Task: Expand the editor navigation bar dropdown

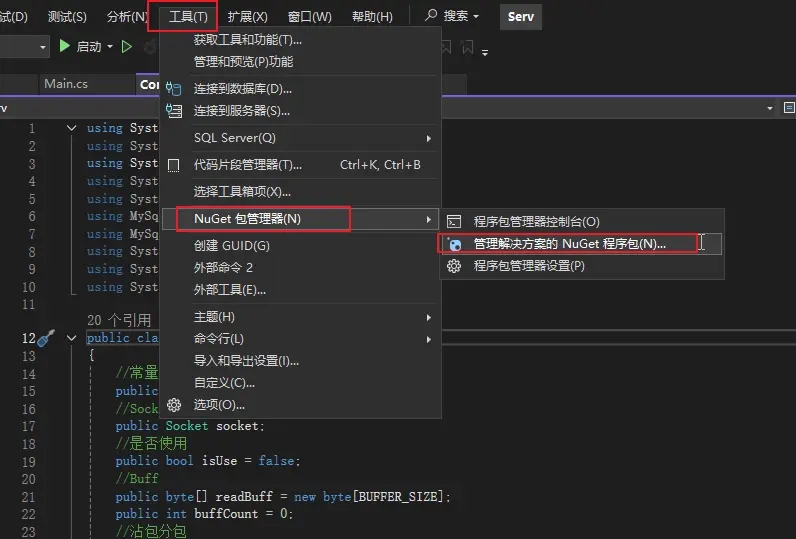Action: tap(770, 108)
